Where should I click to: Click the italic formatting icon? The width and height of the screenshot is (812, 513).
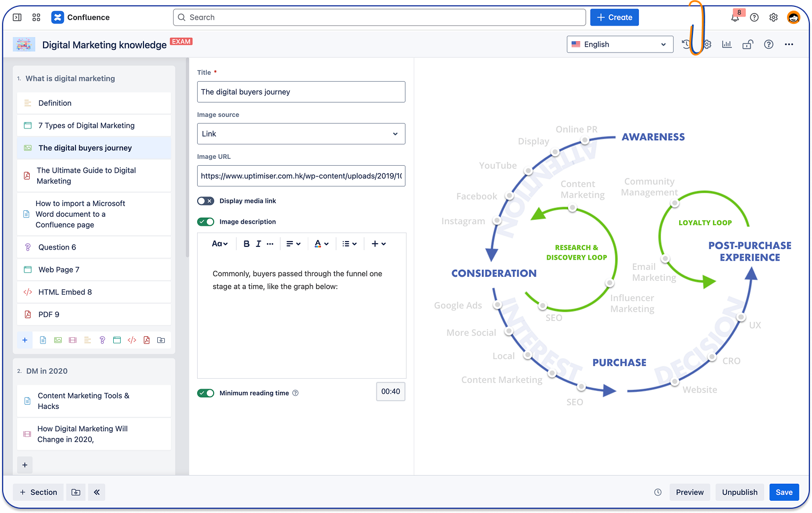point(258,244)
